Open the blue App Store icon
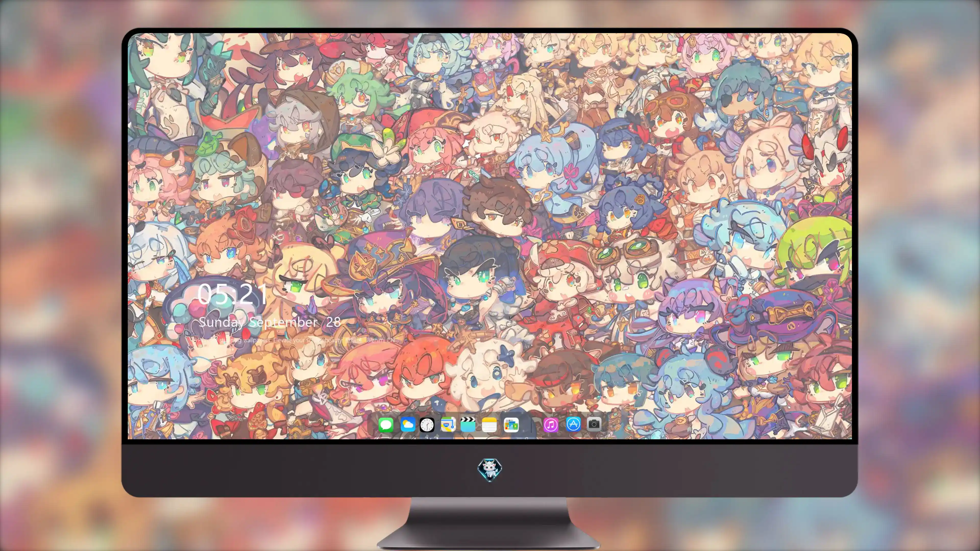This screenshot has height=551, width=980. tap(573, 424)
